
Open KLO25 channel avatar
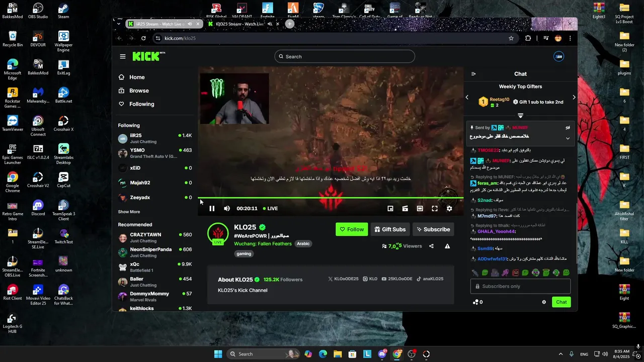pyautogui.click(x=218, y=234)
